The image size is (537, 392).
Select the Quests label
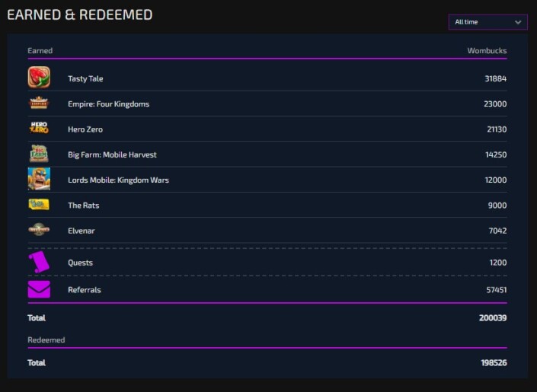pos(80,263)
